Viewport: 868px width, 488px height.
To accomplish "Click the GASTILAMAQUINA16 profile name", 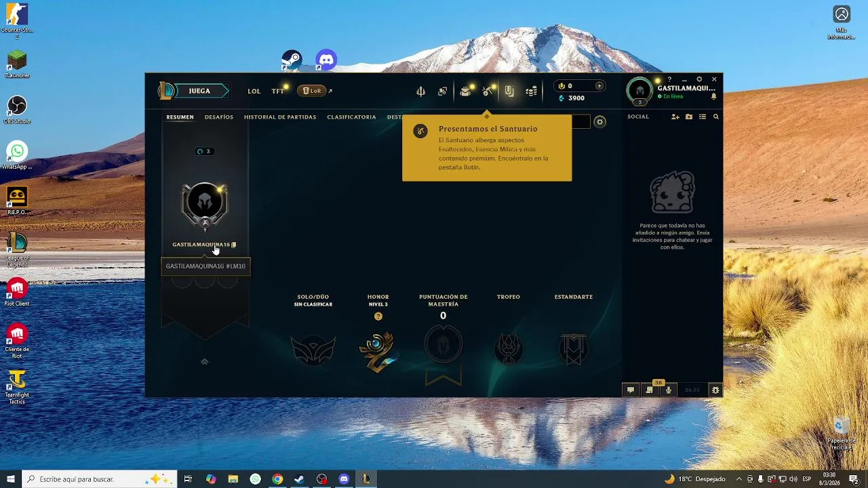I will [x=201, y=245].
